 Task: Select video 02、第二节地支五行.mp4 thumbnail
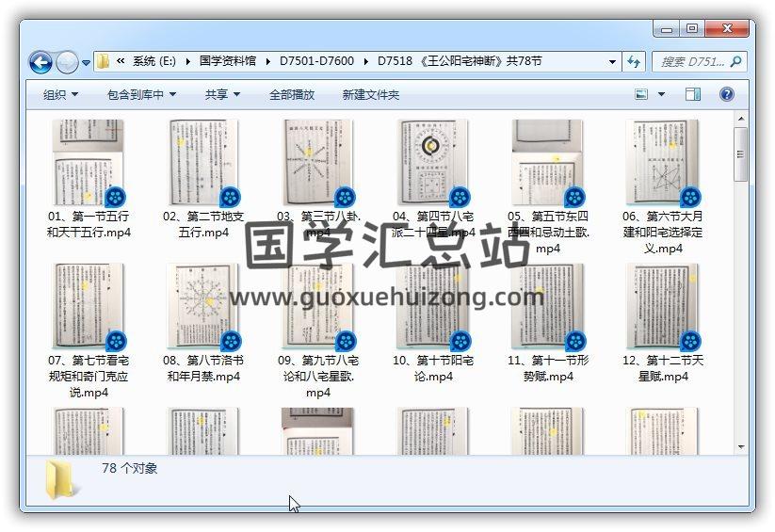pos(203,162)
